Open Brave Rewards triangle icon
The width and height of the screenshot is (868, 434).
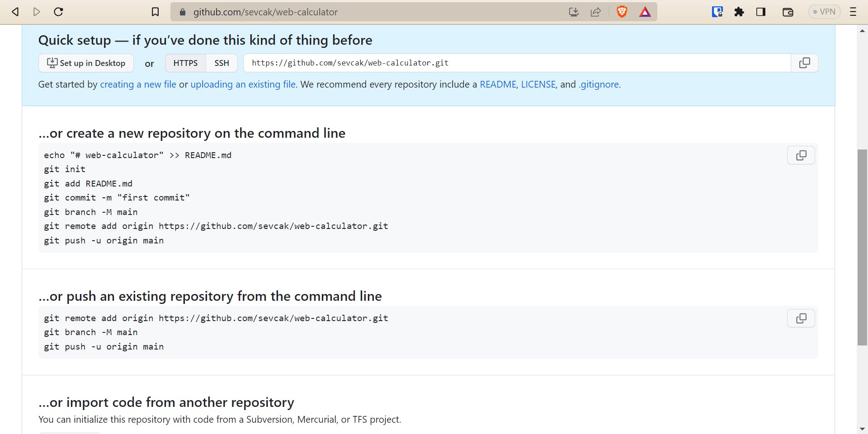(x=645, y=12)
